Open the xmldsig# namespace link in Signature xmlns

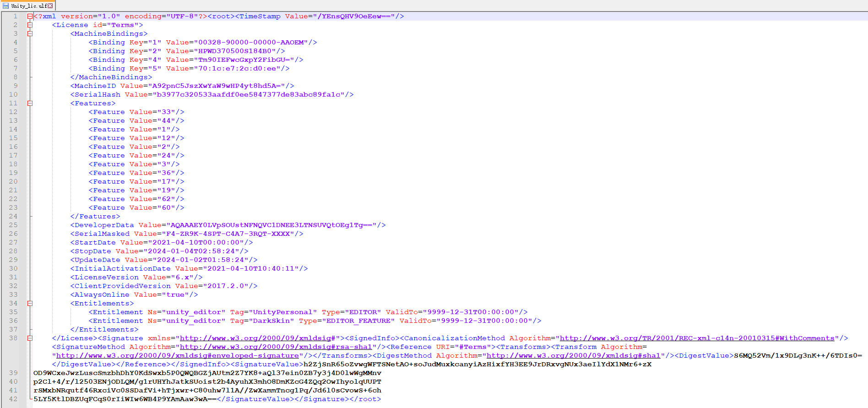257,338
